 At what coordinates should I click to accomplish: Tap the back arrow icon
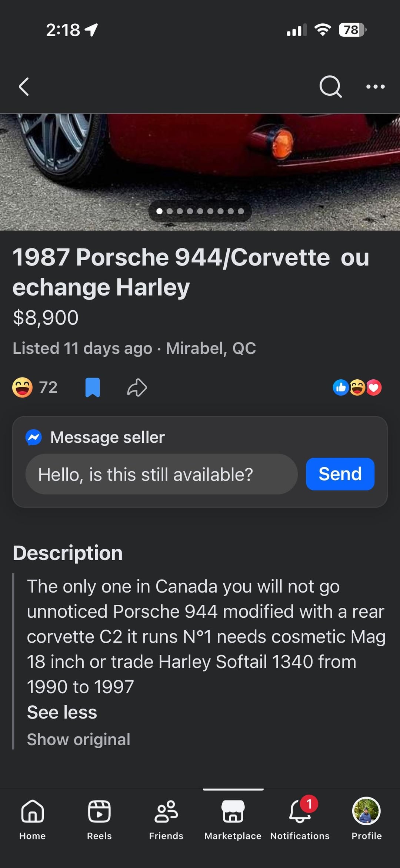(24, 87)
